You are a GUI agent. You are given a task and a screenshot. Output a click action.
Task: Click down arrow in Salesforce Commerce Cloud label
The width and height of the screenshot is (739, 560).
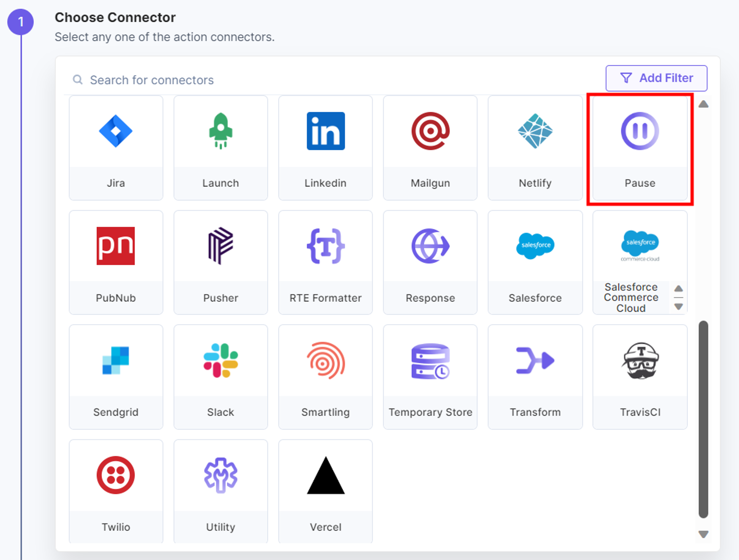(678, 306)
